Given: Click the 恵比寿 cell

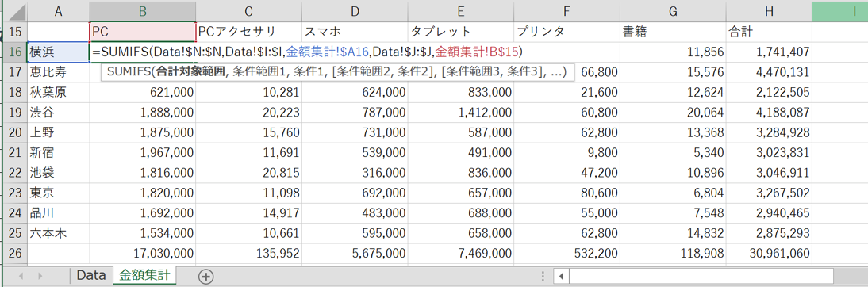Looking at the screenshot, I should (59, 72).
